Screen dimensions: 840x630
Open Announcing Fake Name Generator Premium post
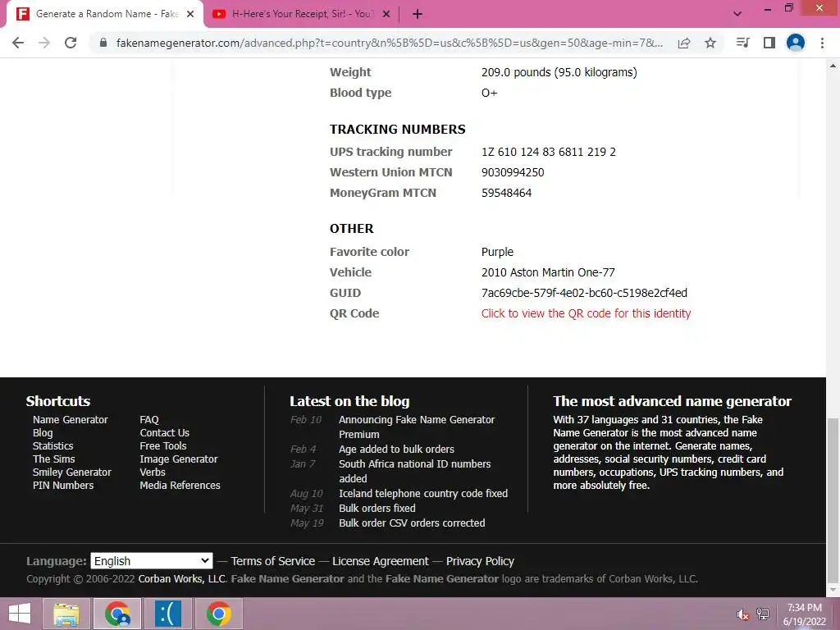coord(417,427)
